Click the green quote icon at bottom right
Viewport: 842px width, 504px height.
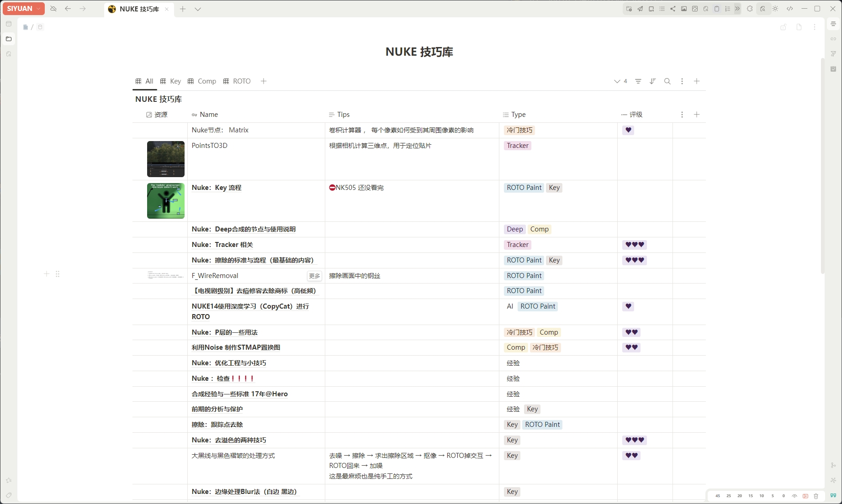pos(833,495)
